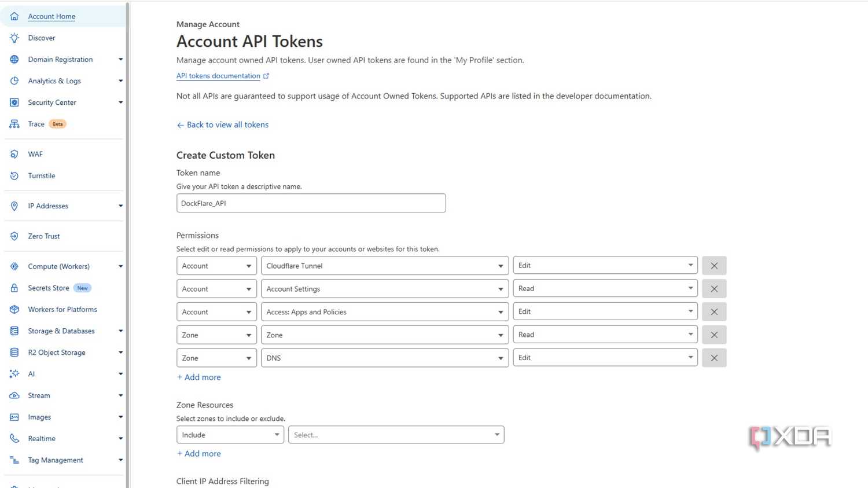Click the Compute (Workers) icon
Screen dimensions: 868x488
(14, 266)
